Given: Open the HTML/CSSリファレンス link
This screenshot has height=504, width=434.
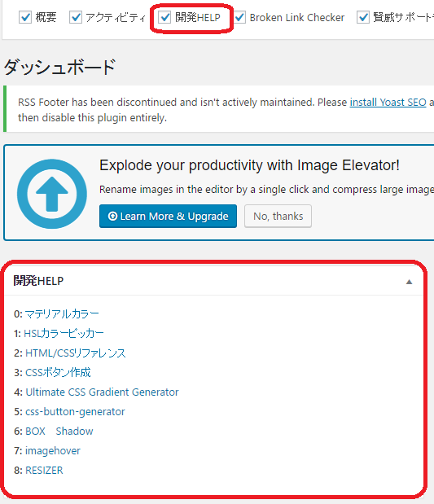Looking at the screenshot, I should pos(76,353).
